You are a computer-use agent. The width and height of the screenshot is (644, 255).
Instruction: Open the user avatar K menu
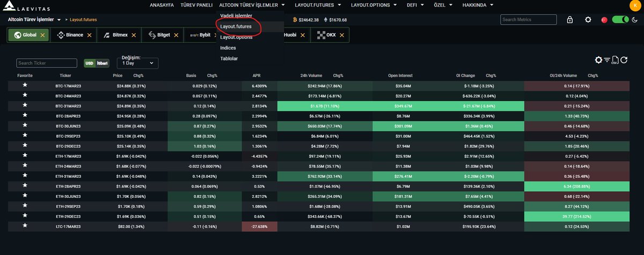click(x=636, y=5)
